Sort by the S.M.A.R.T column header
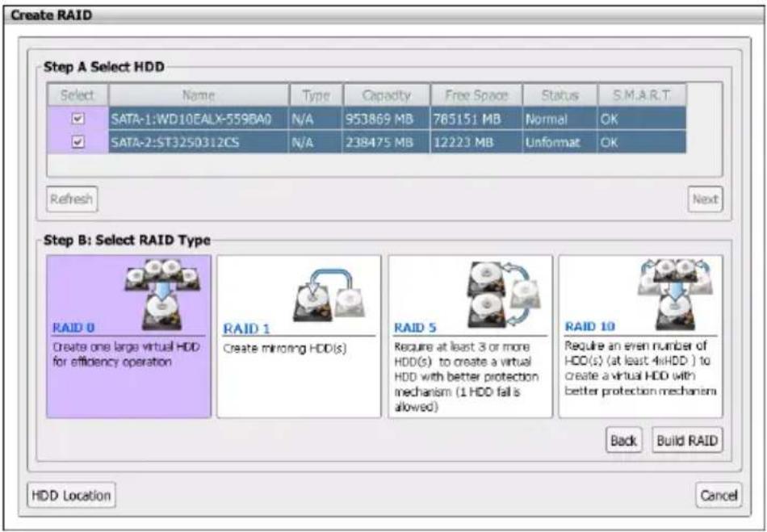The height and width of the screenshot is (532, 767). tap(642, 95)
